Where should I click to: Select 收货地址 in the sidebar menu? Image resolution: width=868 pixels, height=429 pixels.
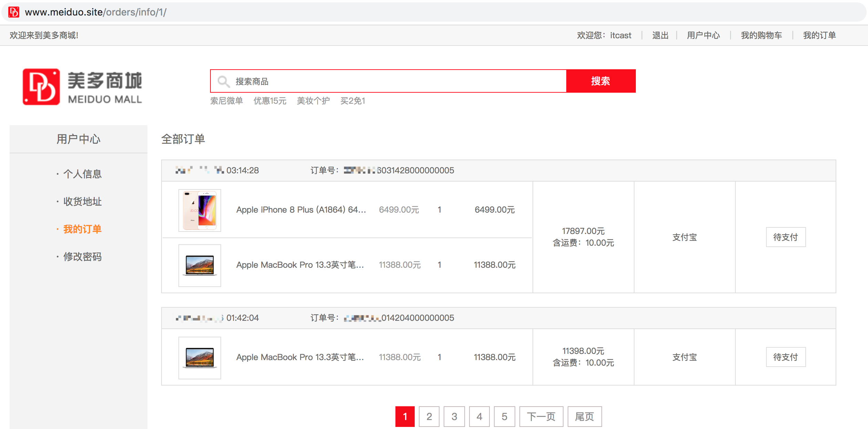pyautogui.click(x=82, y=201)
